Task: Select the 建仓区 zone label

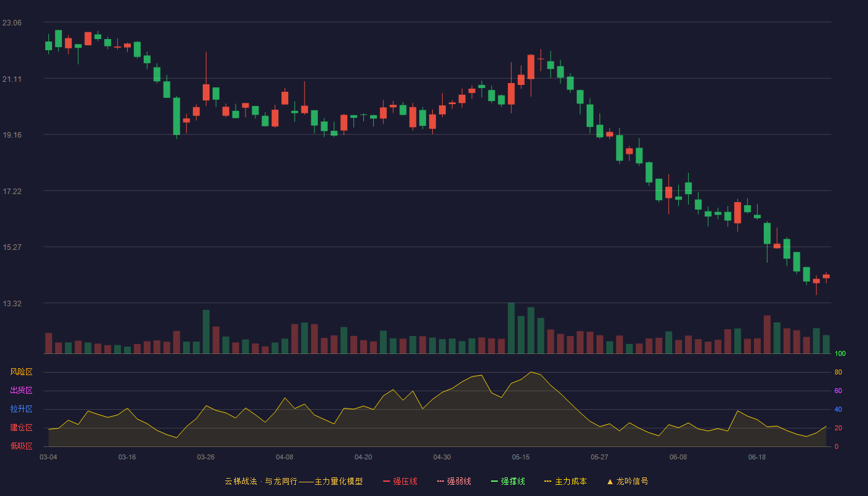Action: coord(21,428)
